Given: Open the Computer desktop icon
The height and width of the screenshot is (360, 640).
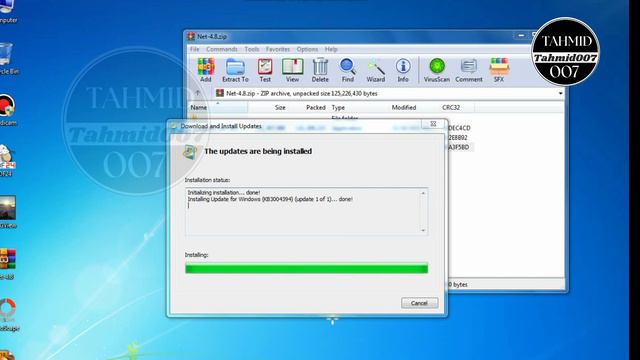Looking at the screenshot, I should tap(7, 11).
